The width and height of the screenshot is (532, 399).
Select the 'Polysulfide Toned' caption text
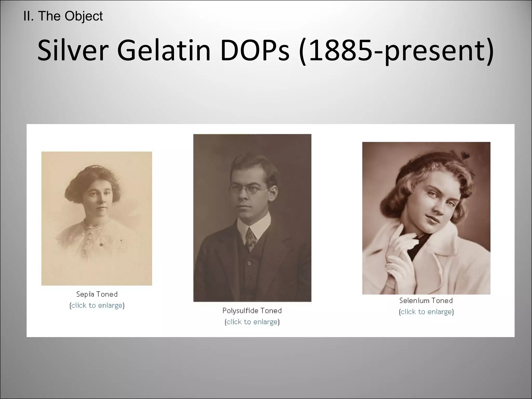[x=252, y=311]
